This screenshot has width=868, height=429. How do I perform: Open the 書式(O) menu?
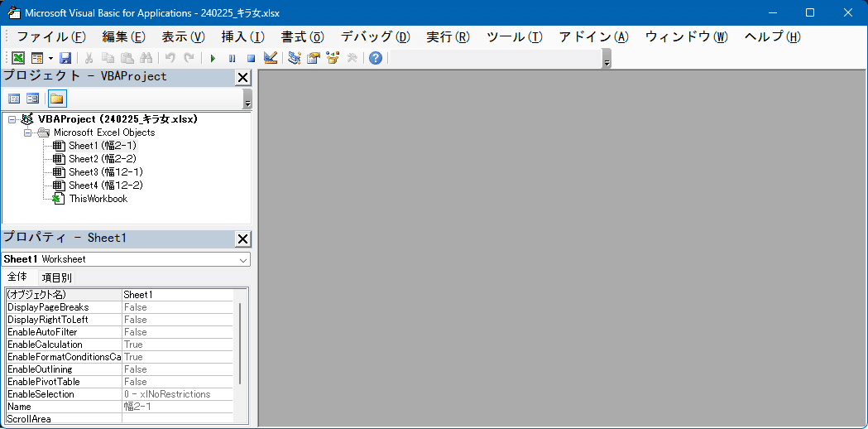point(302,37)
